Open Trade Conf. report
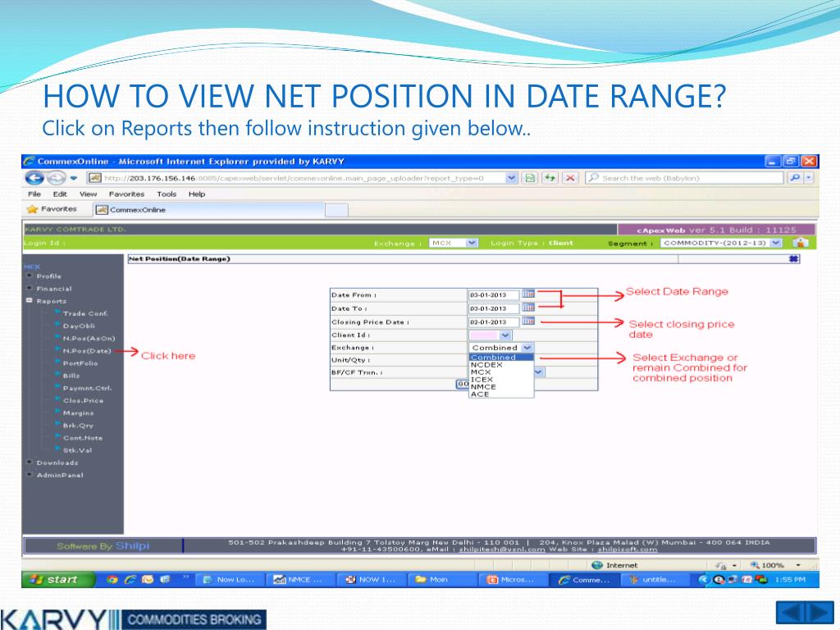 pyautogui.click(x=85, y=313)
